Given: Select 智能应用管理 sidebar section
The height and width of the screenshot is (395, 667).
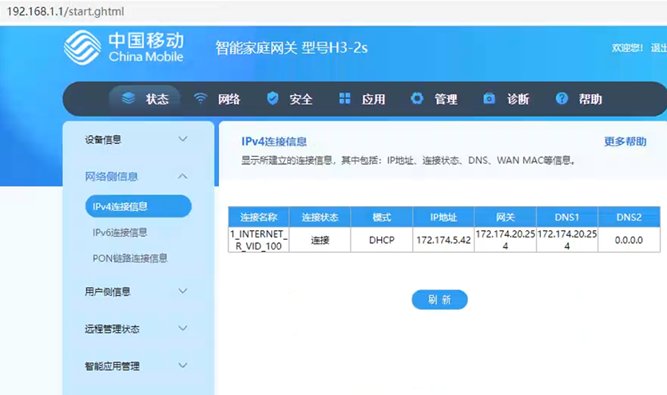Looking at the screenshot, I should 112,366.
